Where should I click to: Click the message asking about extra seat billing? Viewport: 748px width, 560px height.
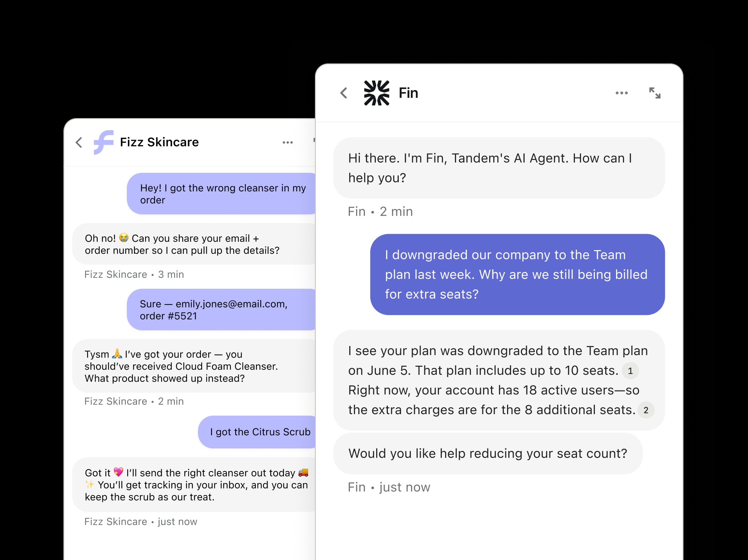[518, 274]
